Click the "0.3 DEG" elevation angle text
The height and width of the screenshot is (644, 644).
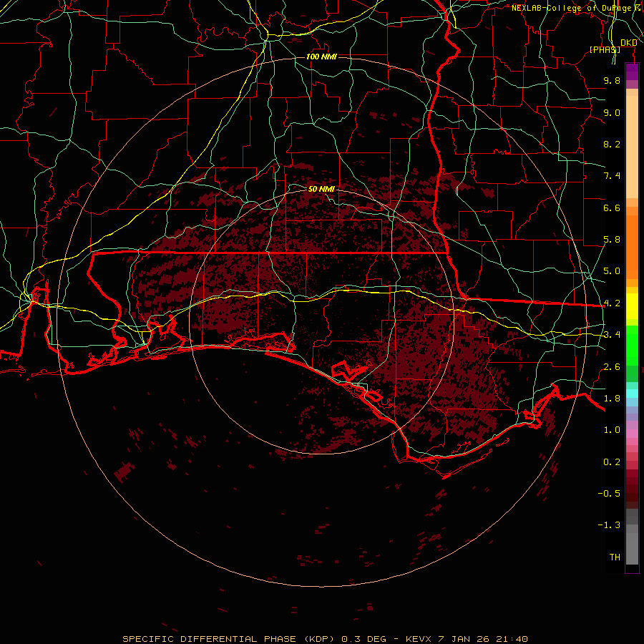(x=364, y=639)
